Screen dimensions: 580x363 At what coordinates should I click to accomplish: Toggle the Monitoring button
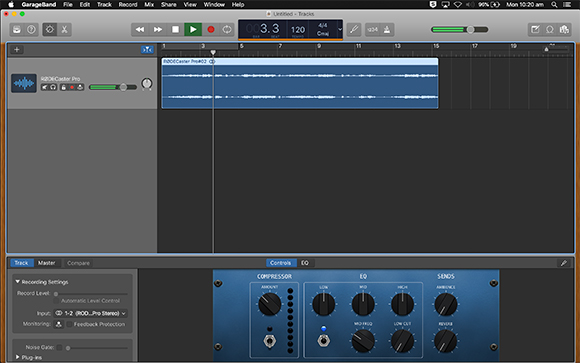pos(58,324)
